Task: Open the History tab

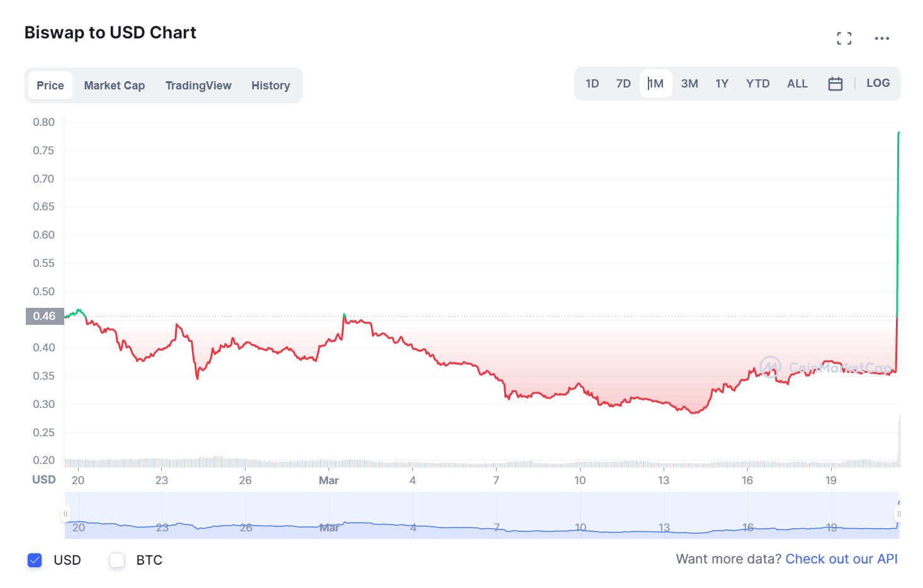Action: (x=271, y=85)
